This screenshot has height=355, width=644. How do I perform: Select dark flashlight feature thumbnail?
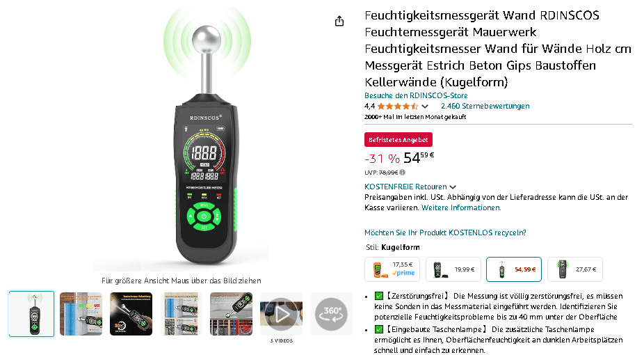click(x=131, y=314)
